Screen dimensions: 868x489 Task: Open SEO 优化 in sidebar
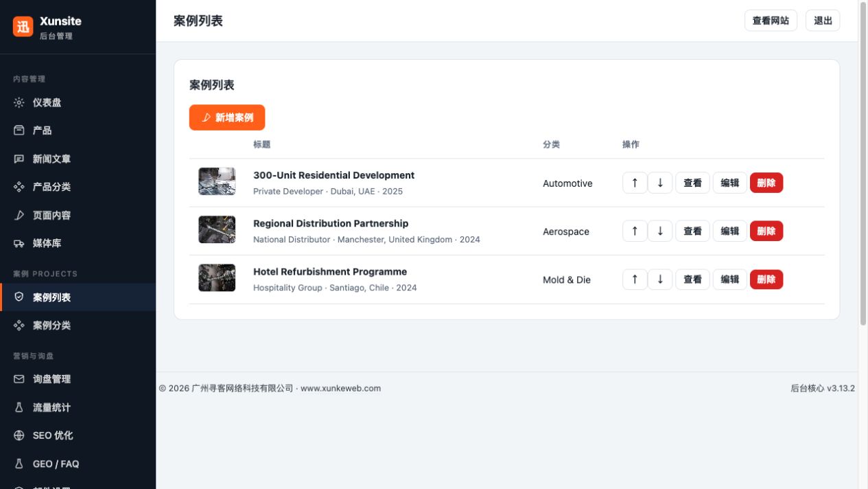pyautogui.click(x=78, y=435)
